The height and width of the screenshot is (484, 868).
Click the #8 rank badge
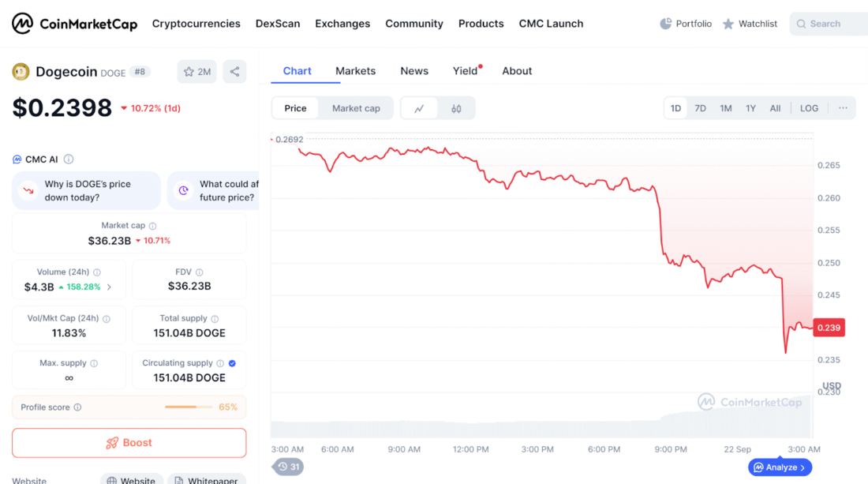point(140,72)
